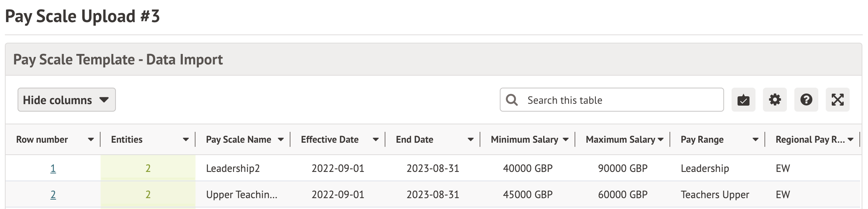Click Entities value in Leadership2 row
868x209 pixels.
148,169
